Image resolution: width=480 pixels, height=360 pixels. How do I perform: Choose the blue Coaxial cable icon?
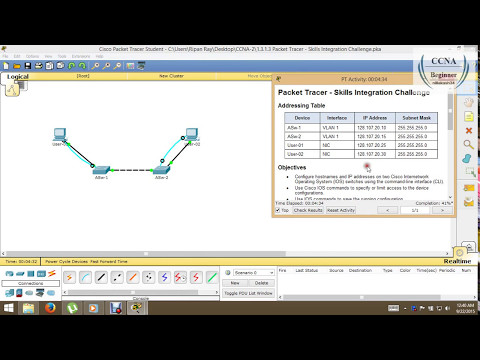(x=164, y=277)
